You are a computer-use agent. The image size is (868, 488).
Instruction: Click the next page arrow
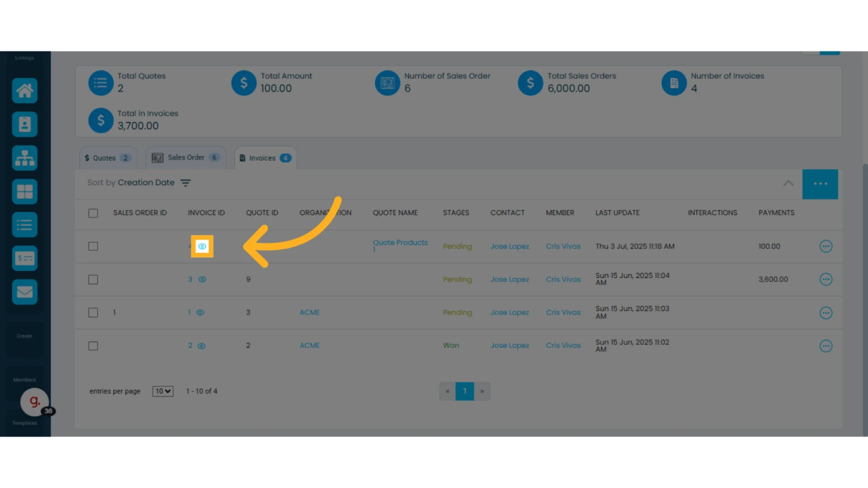tap(482, 391)
